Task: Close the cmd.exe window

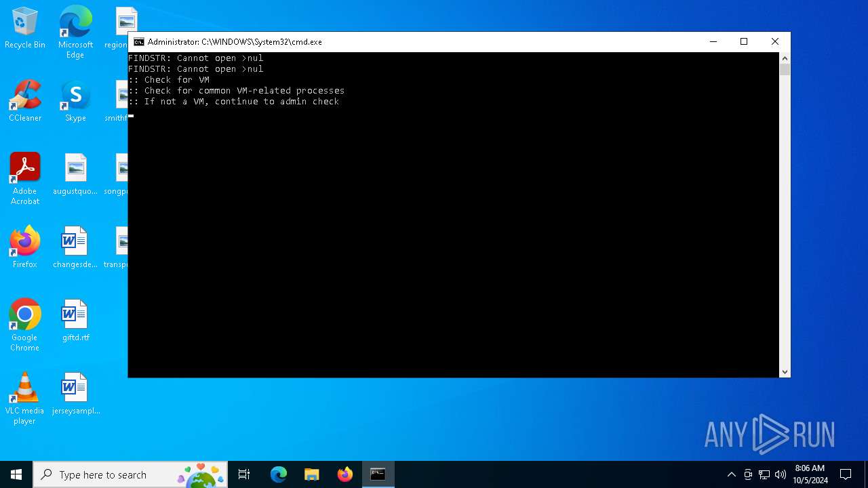Action: pos(775,42)
